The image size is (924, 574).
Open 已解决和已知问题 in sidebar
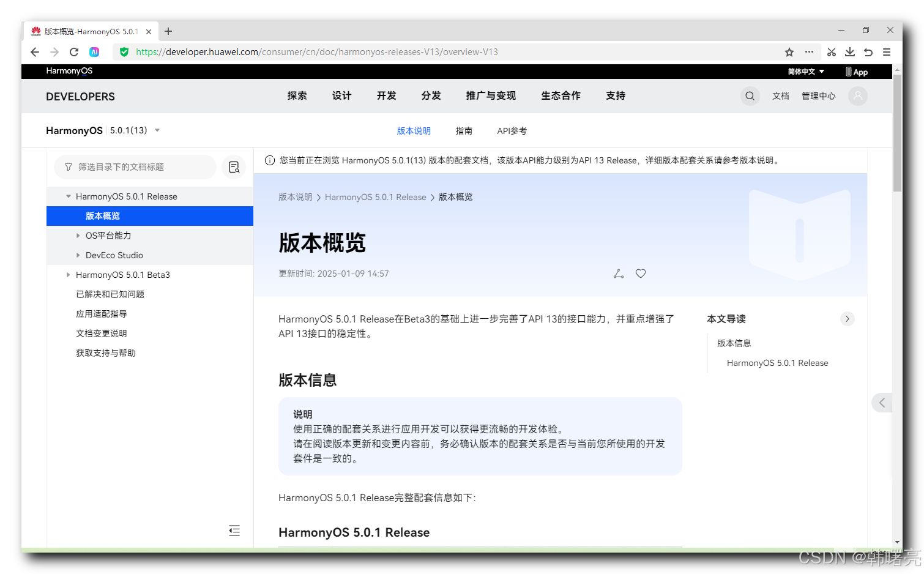(x=110, y=294)
